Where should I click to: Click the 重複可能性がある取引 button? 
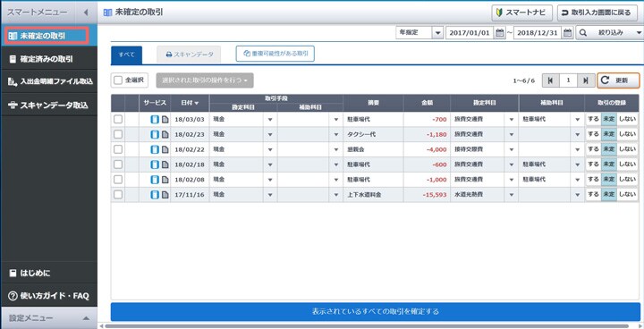tap(275, 54)
